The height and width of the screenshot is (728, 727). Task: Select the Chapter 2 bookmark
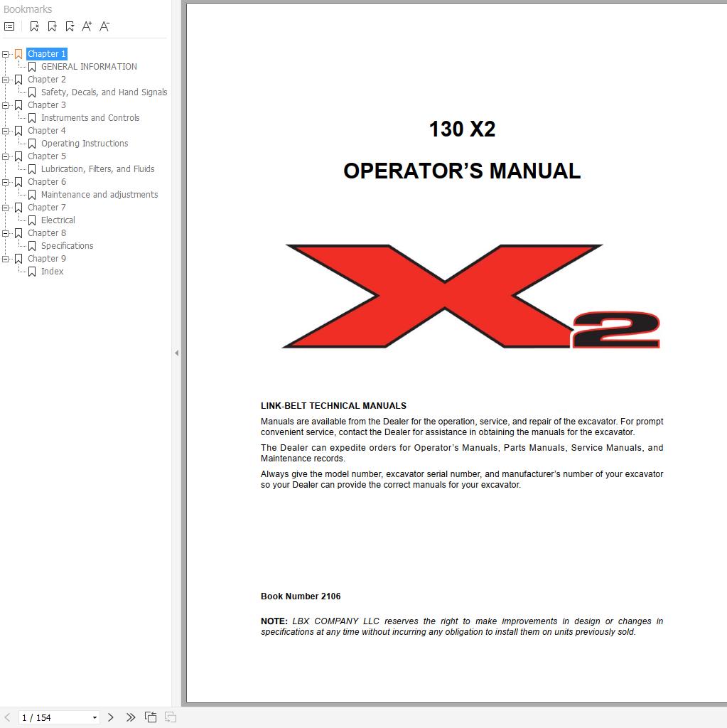click(46, 80)
